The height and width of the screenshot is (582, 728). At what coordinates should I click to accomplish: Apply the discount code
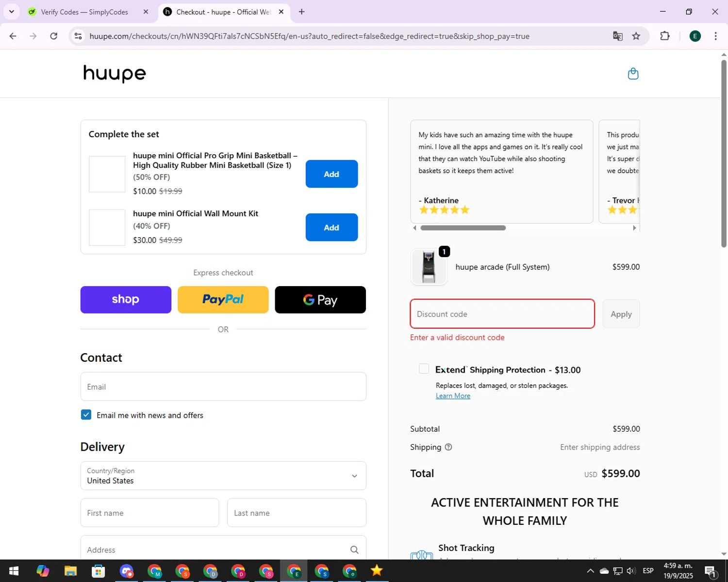621,314
